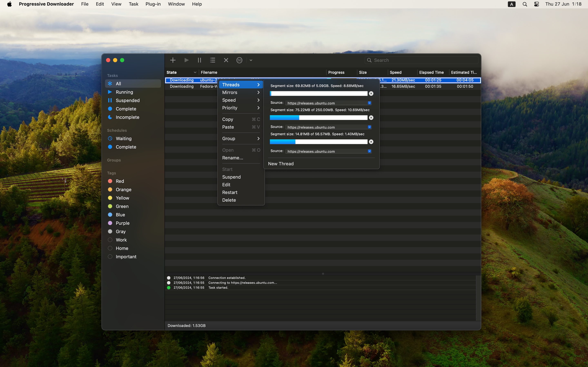
Task: Select Rename... in the context menu
Action: point(232,158)
